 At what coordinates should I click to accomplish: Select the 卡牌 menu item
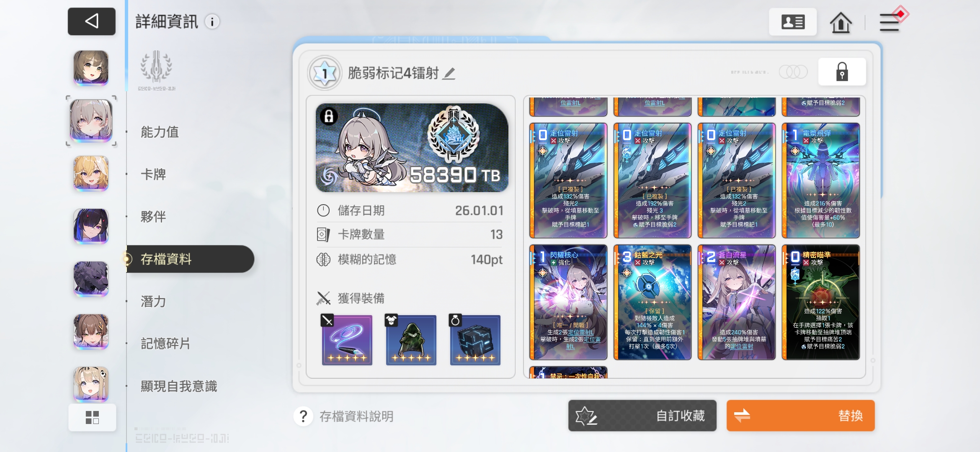[153, 175]
